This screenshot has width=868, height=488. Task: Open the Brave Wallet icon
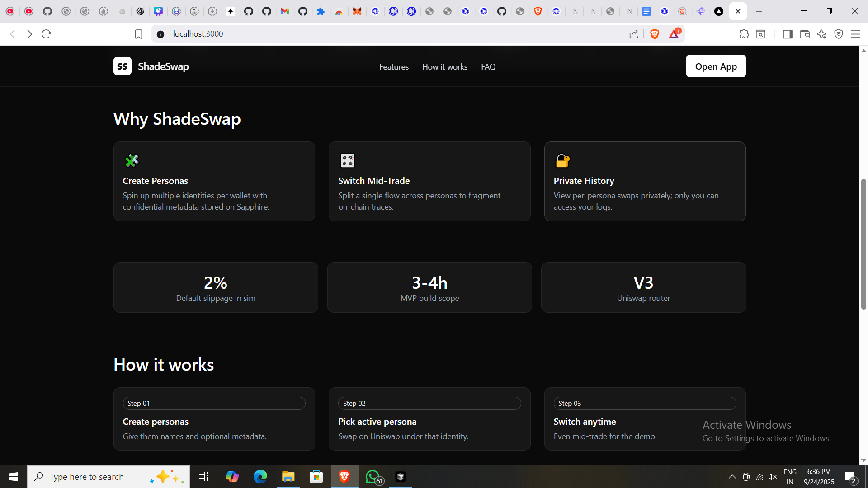tap(805, 34)
